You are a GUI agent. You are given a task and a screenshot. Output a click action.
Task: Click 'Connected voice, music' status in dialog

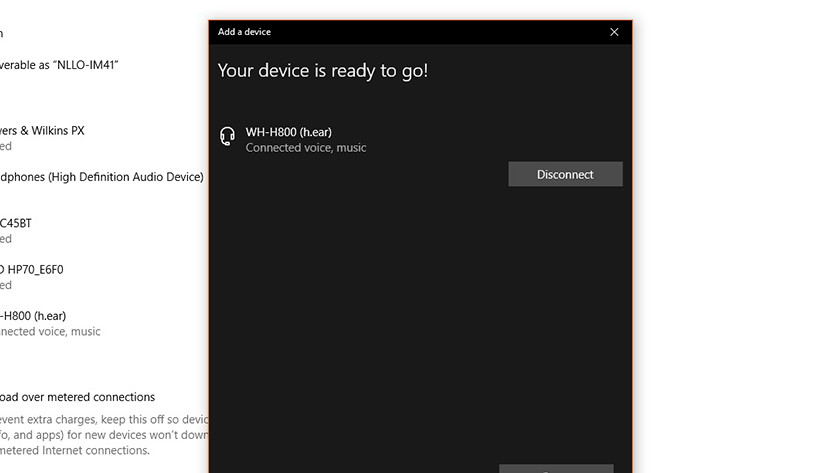tap(306, 148)
